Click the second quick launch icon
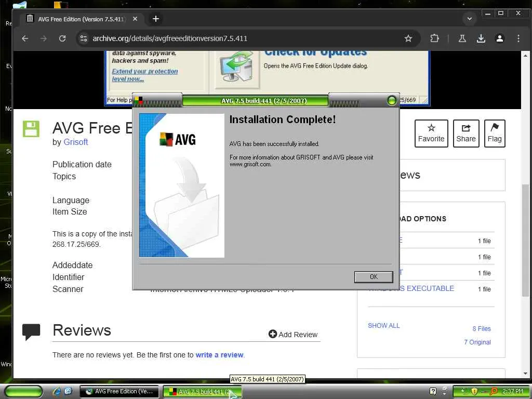Screen dimensions: 532x399 [x=68, y=391]
